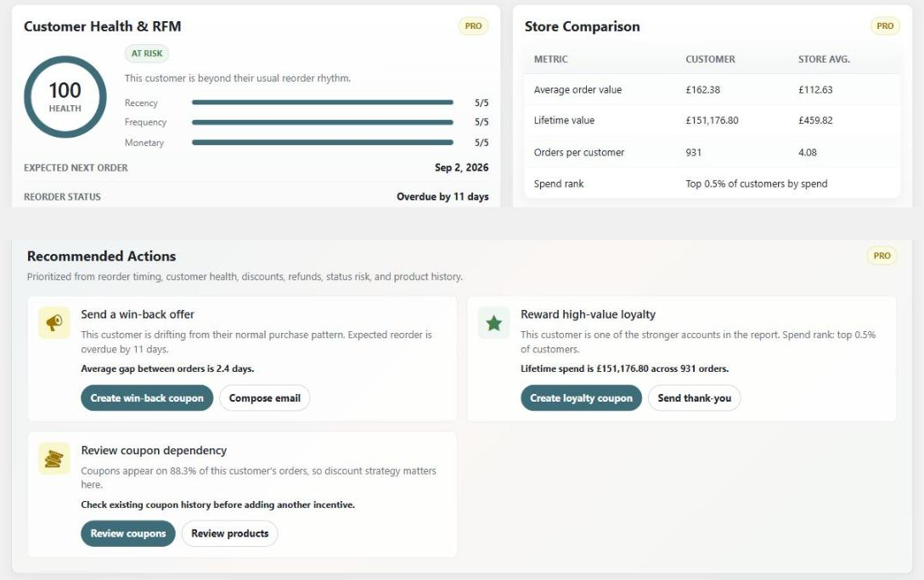
Task: Click the 'Spend rank' metric label
Action: pyautogui.click(x=559, y=184)
